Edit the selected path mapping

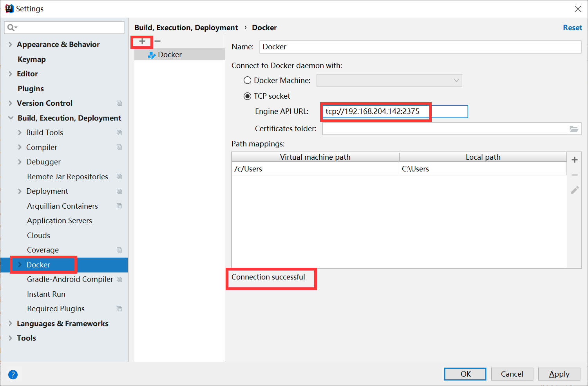point(575,190)
